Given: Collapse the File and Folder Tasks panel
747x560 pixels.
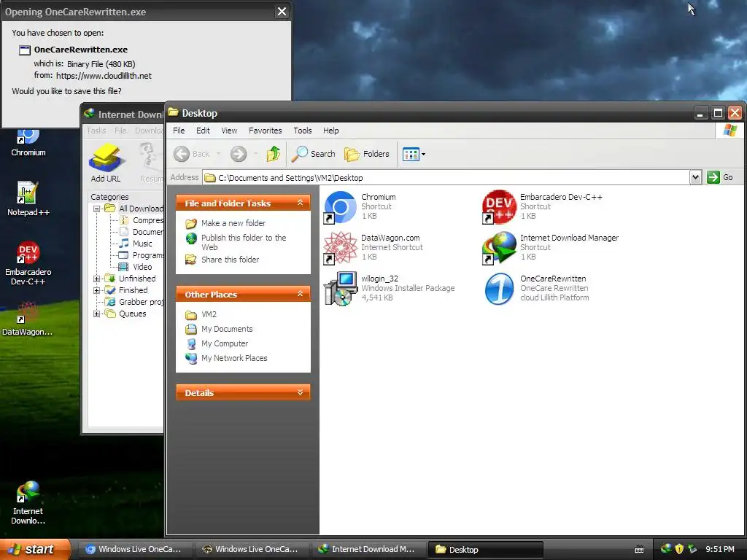Looking at the screenshot, I should [300, 203].
